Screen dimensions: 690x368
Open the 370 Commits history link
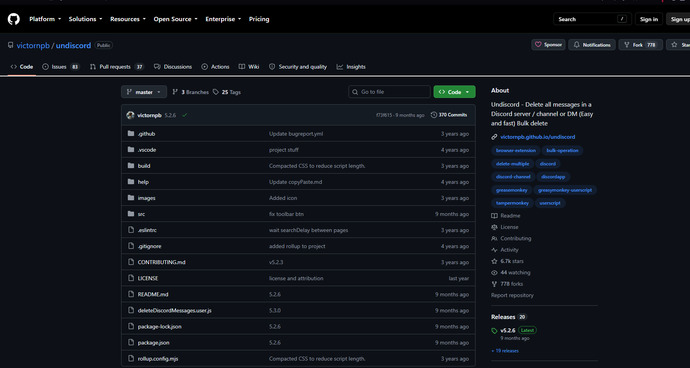pos(449,115)
